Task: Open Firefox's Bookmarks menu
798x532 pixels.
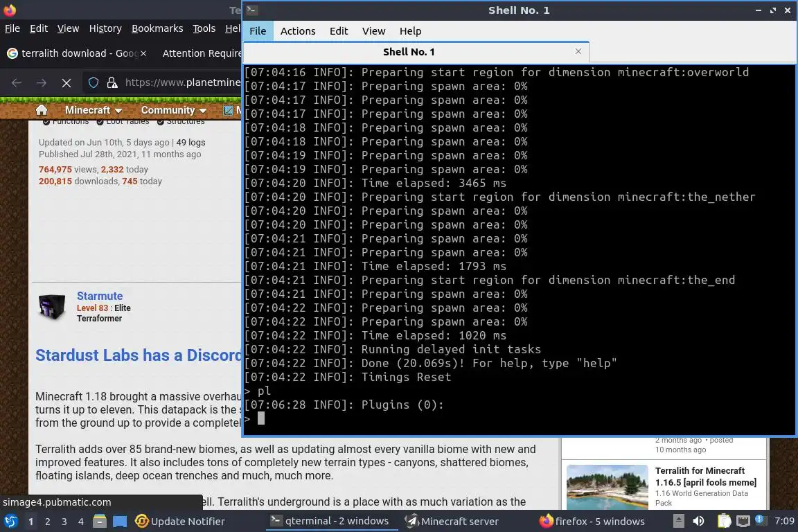Action: pyautogui.click(x=157, y=28)
